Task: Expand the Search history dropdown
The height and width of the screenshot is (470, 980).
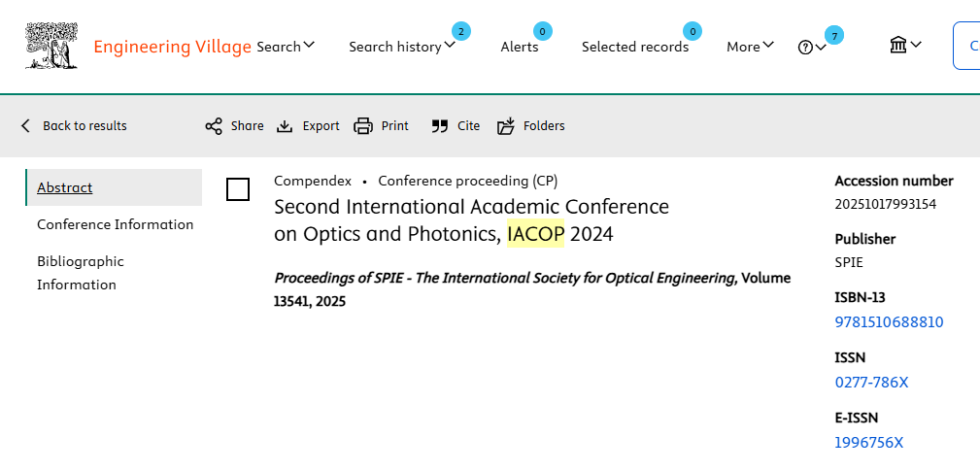Action: (x=401, y=47)
